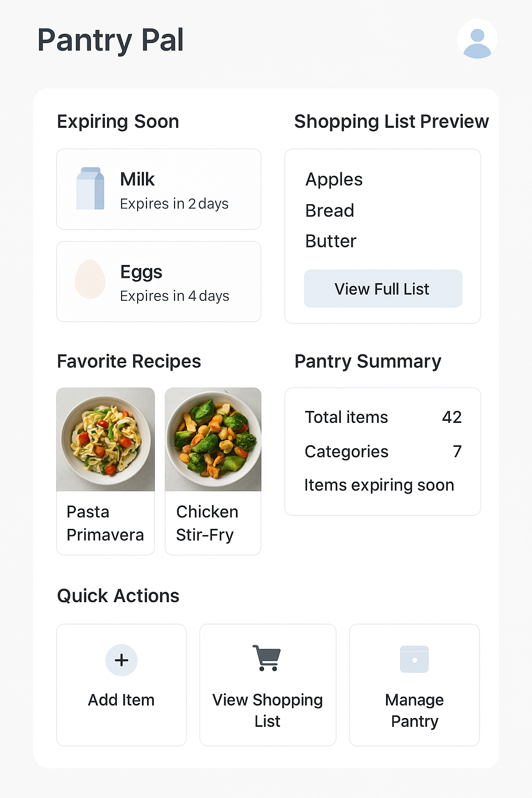Screen dimensions: 532x798
Task: Select the Categories summary row
Action: click(x=383, y=451)
